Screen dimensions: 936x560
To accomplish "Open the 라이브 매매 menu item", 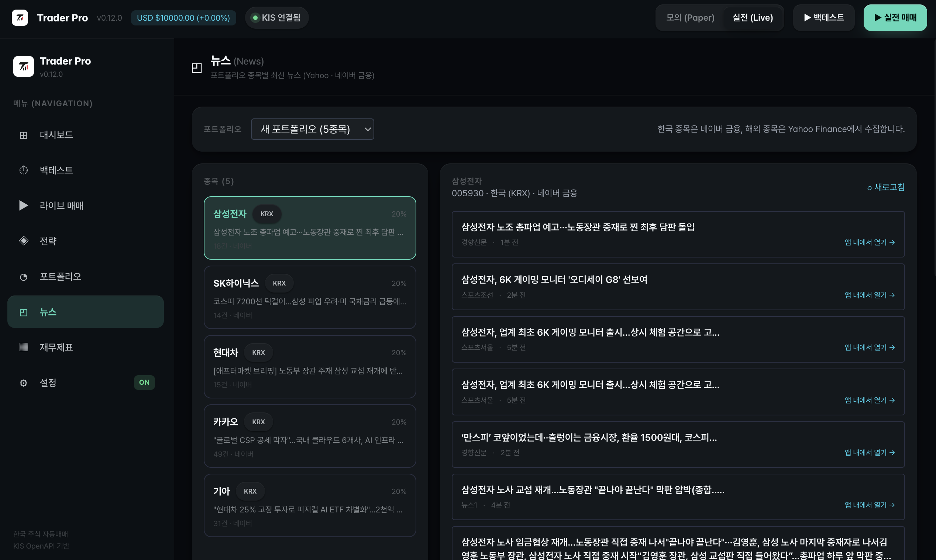I will (x=86, y=205).
